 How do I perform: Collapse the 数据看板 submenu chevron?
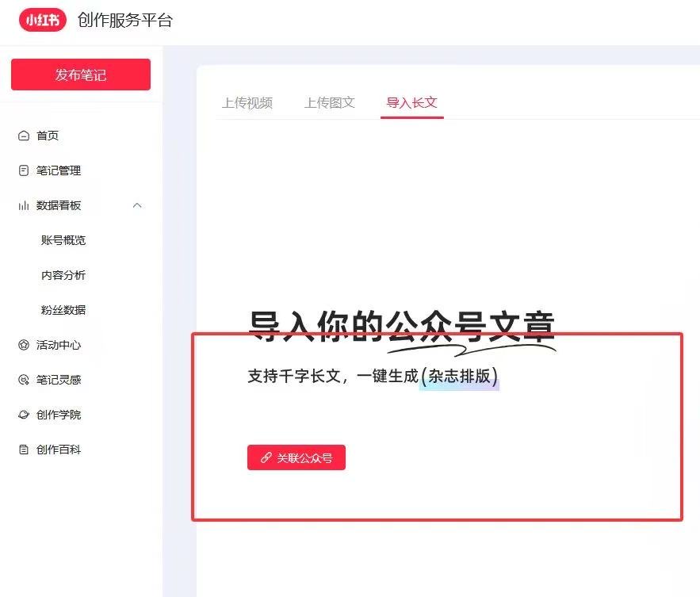137,205
